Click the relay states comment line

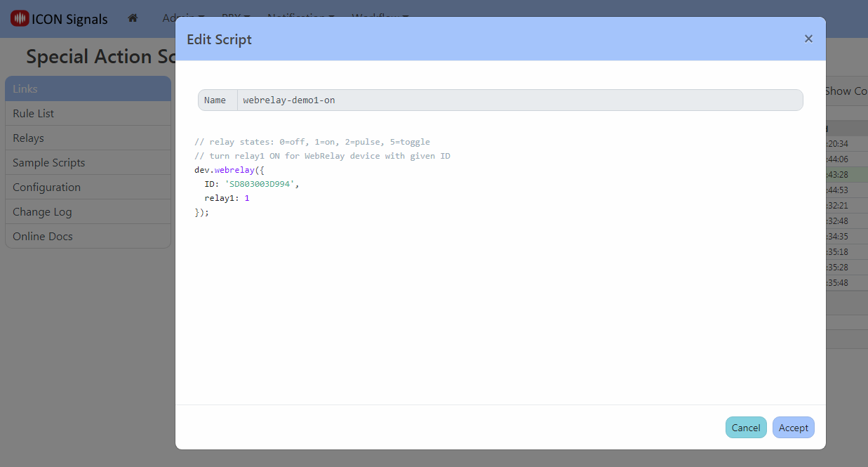point(312,142)
